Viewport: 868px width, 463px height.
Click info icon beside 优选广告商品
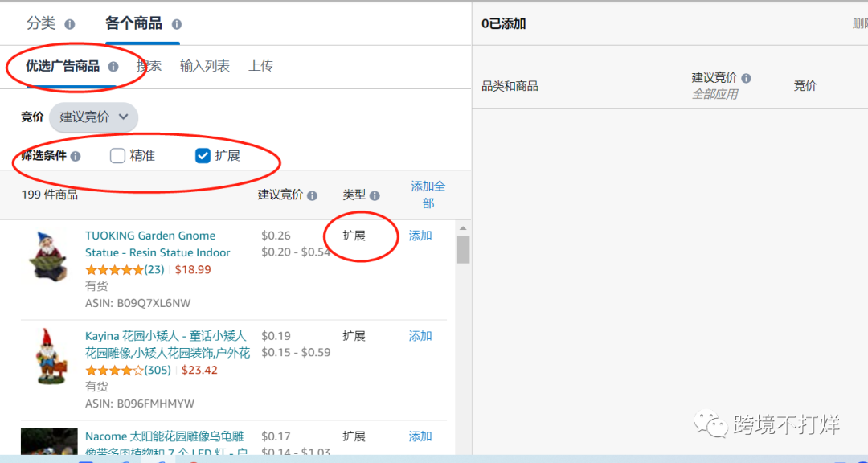click(x=113, y=67)
